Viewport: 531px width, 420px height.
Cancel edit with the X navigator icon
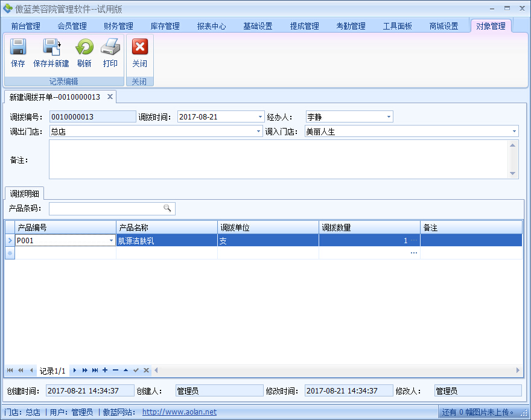(x=146, y=370)
